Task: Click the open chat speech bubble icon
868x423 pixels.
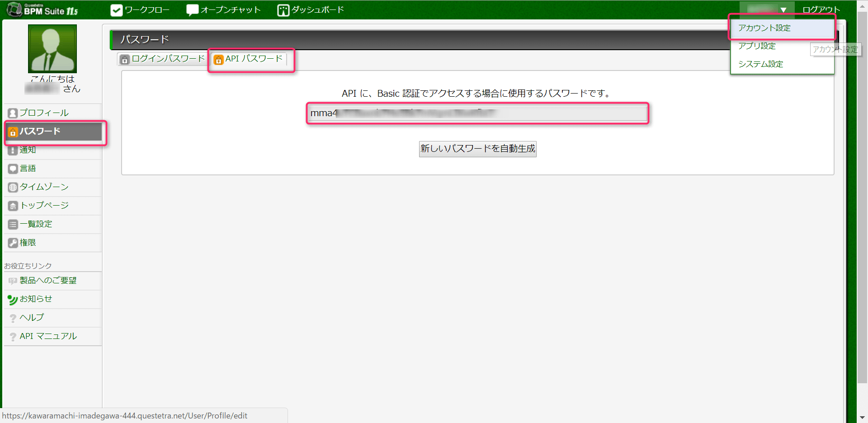Action: [193, 10]
